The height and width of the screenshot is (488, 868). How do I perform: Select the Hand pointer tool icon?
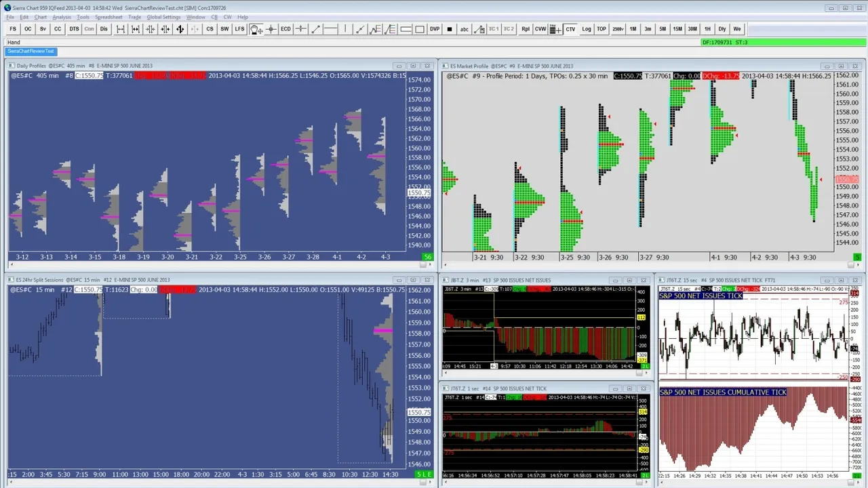pyautogui.click(x=256, y=29)
